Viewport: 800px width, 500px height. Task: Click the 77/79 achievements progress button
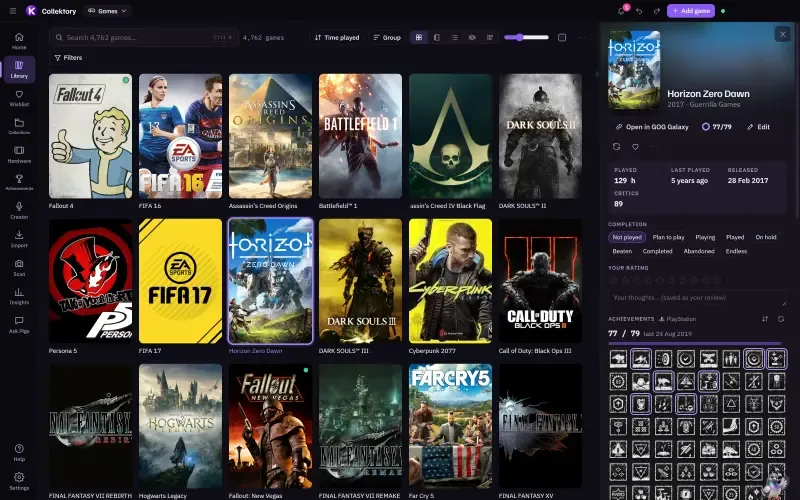pyautogui.click(x=717, y=127)
